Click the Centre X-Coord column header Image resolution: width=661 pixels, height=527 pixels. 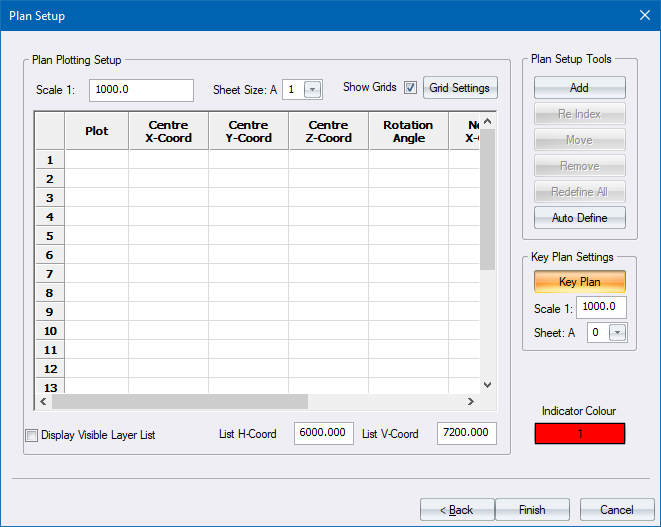tap(169, 132)
